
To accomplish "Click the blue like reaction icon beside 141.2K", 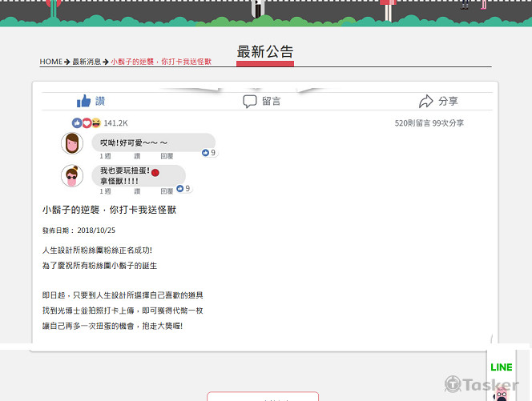I will [77, 122].
